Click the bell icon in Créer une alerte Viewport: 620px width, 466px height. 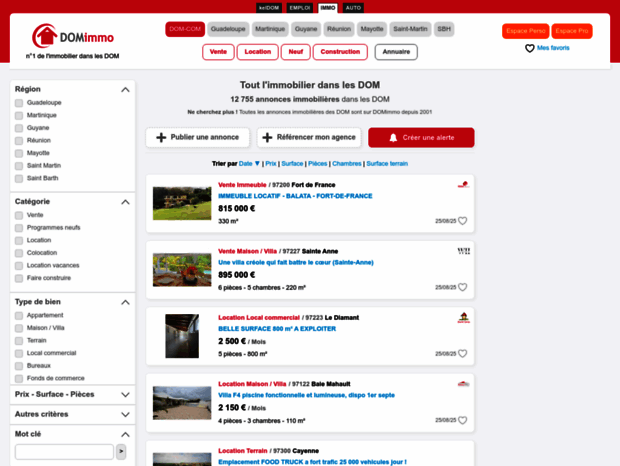point(393,138)
